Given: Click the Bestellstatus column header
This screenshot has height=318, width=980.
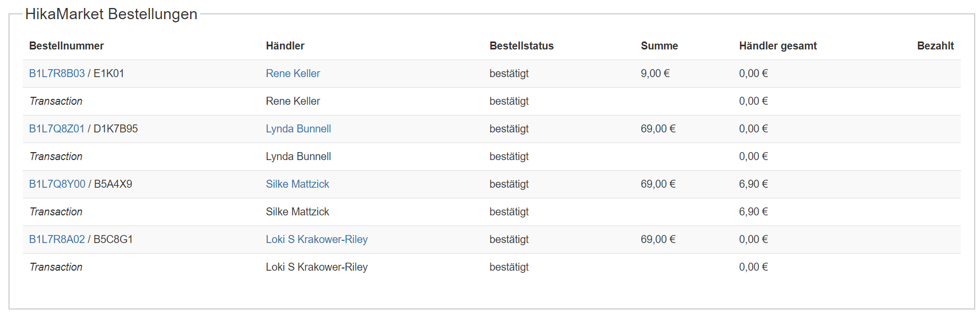Looking at the screenshot, I should [522, 46].
